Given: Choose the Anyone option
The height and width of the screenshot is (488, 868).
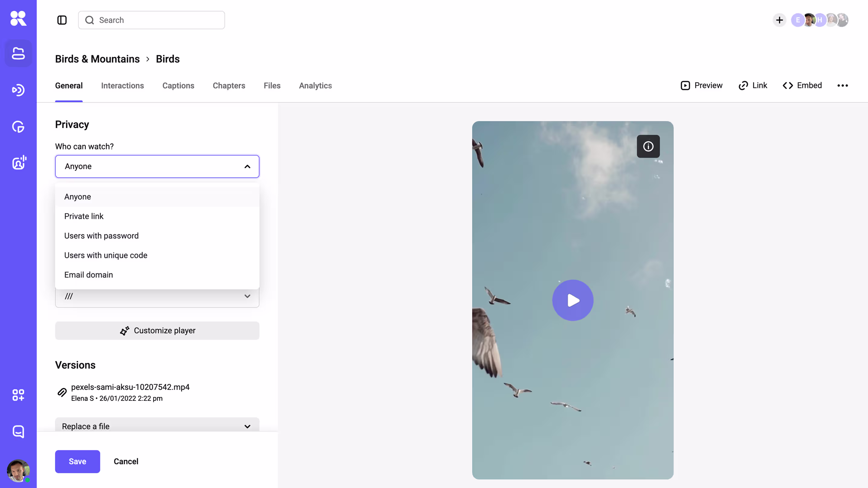Looking at the screenshot, I should pyautogui.click(x=157, y=197).
